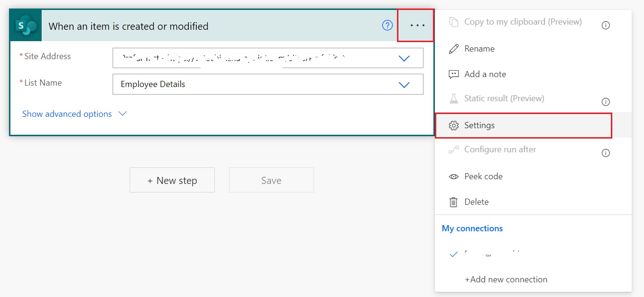Choose Rename from the menu

tap(479, 48)
